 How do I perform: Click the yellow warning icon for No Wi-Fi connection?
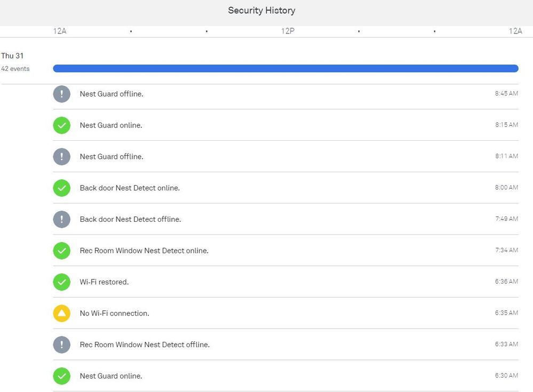tap(61, 313)
